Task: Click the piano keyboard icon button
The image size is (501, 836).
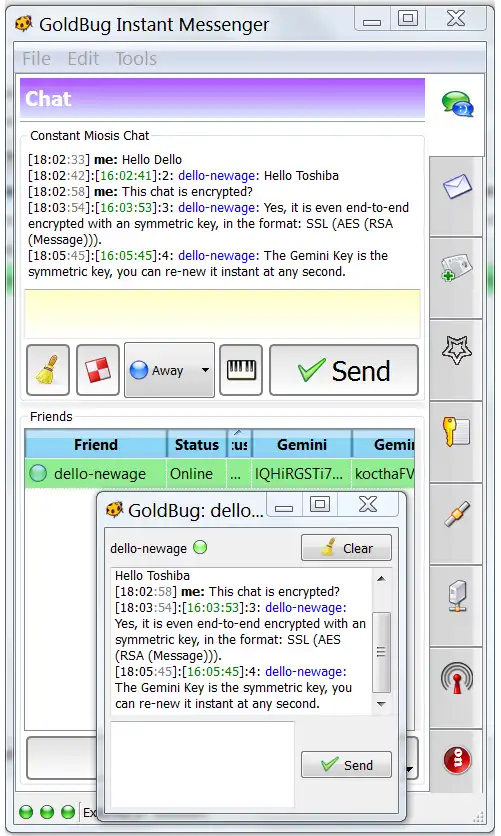Action: pos(241,369)
